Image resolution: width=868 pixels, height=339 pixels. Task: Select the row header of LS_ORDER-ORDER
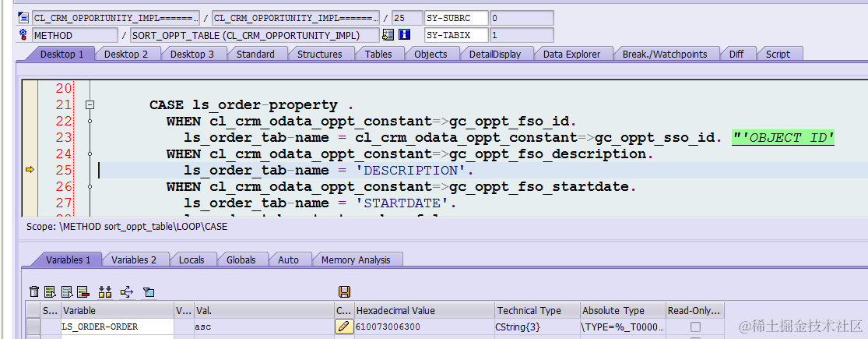click(34, 327)
